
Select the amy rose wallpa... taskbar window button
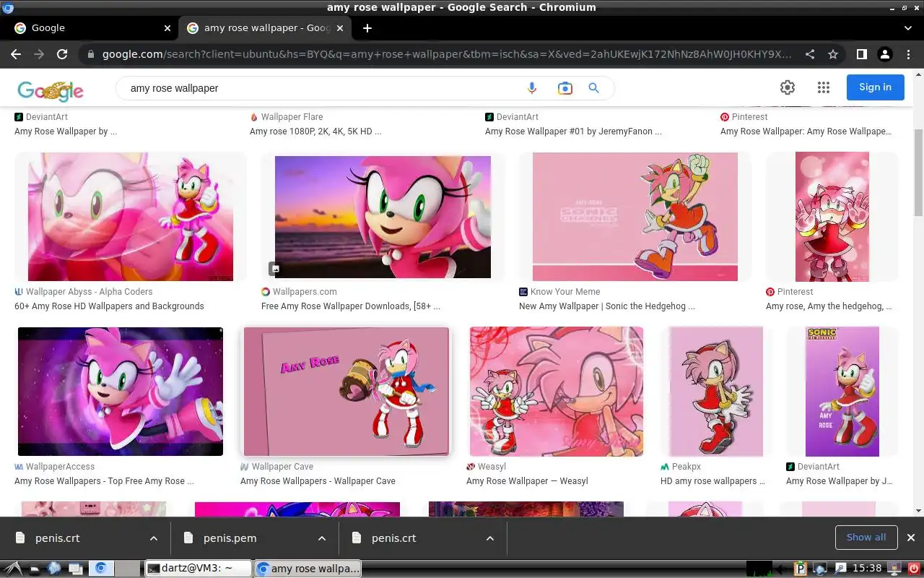point(308,569)
